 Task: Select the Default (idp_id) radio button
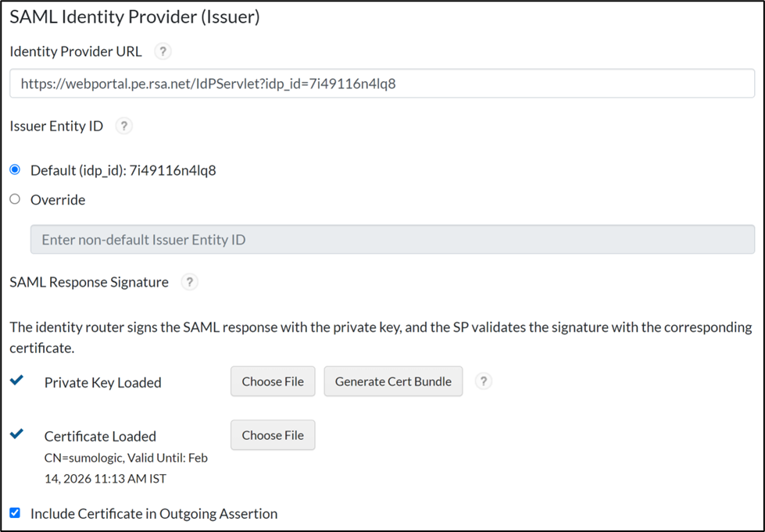(15, 170)
